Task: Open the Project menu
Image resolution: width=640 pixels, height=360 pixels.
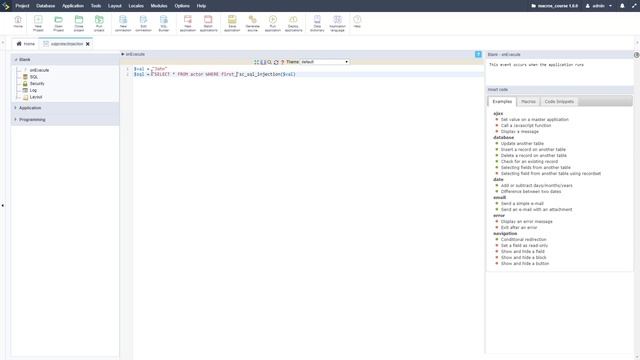Action: (22, 6)
